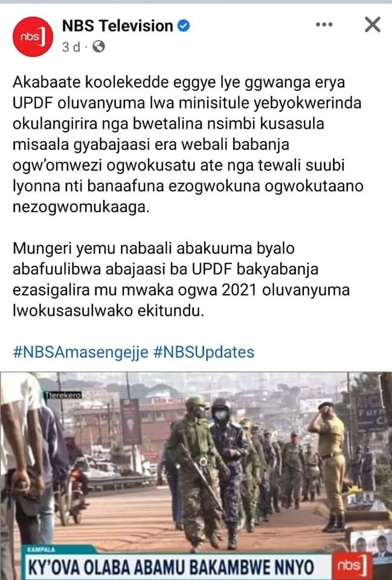
Task: Click the public audience globe icon
Action: pos(98,47)
